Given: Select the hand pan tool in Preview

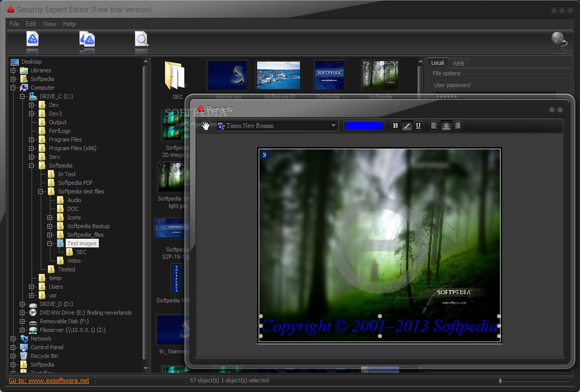Looking at the screenshot, I should pyautogui.click(x=206, y=126).
